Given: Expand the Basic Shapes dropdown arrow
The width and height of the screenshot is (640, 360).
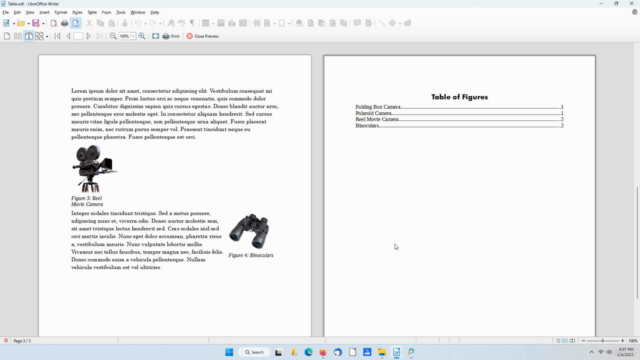Looking at the screenshot, I should (x=400, y=23).
